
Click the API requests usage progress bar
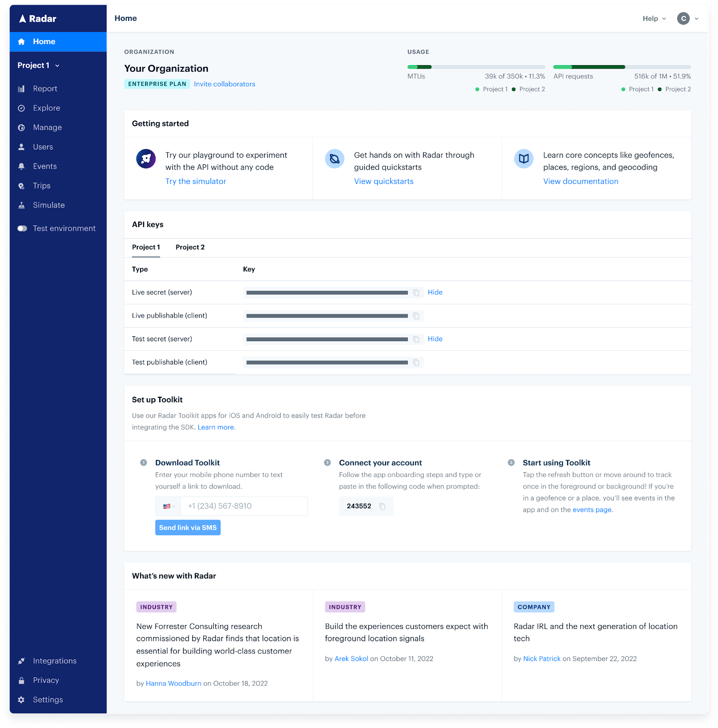pos(622,67)
